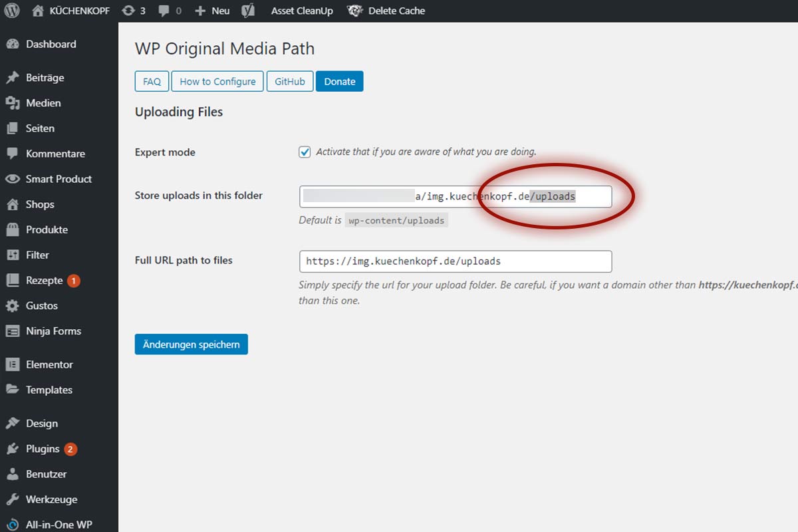Click the Elementor icon in the sidebar
Viewport: 798px width, 532px height.
(12, 364)
